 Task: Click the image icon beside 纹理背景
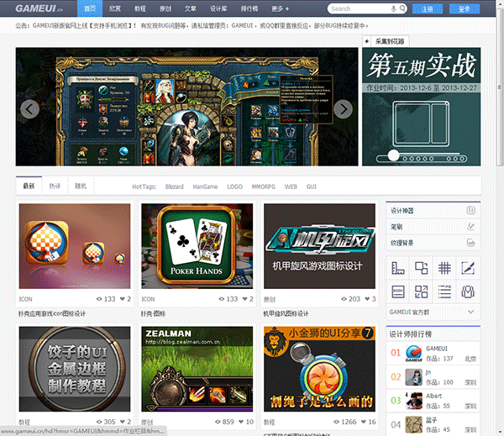click(470, 243)
